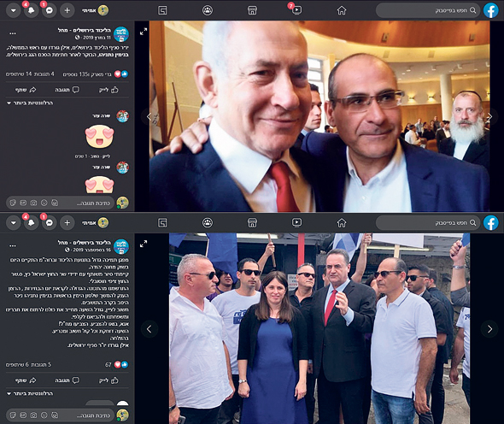Screen dimensions: 504x424
Task: Go to next photo from group photo
Action: [489, 329]
